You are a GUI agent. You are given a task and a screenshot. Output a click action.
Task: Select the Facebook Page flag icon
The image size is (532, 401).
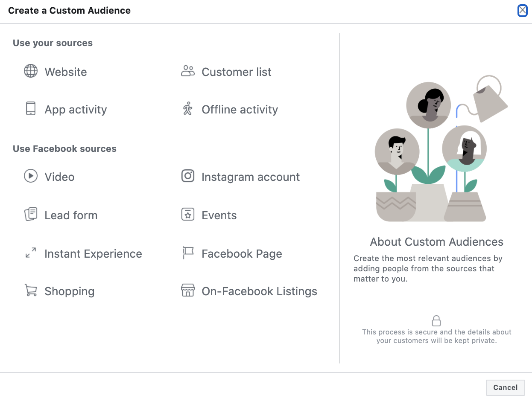tap(187, 253)
